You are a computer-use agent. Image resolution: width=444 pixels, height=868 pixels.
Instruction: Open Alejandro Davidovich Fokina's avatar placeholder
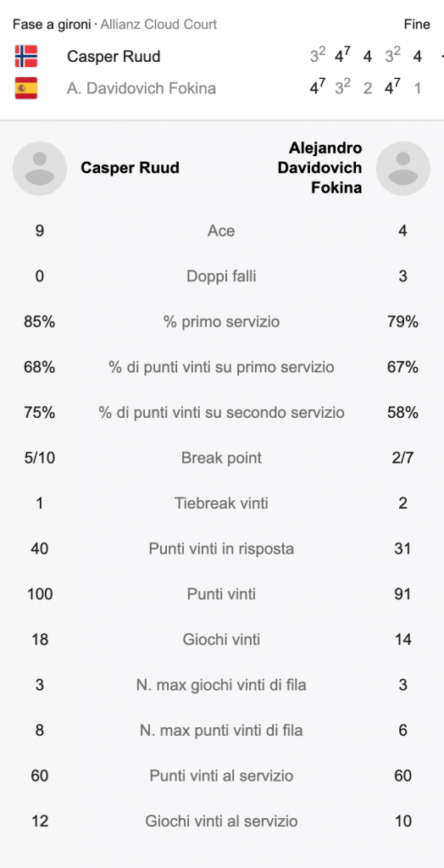[403, 169]
